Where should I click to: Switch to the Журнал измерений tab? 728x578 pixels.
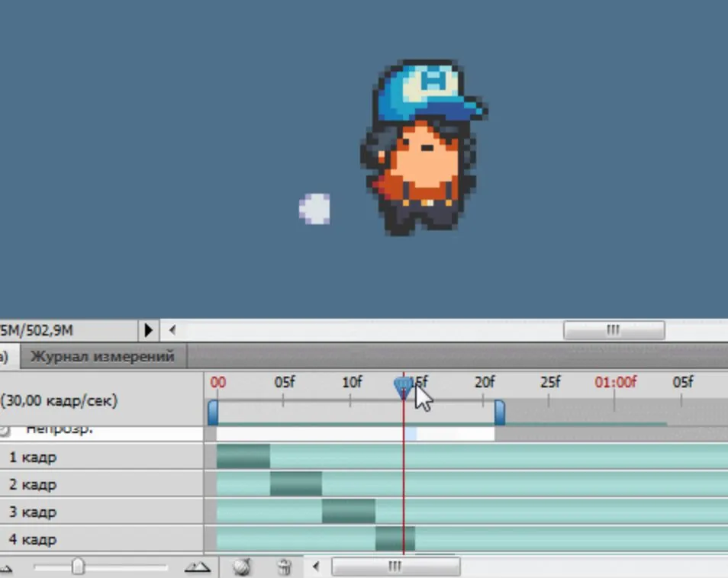[102, 356]
